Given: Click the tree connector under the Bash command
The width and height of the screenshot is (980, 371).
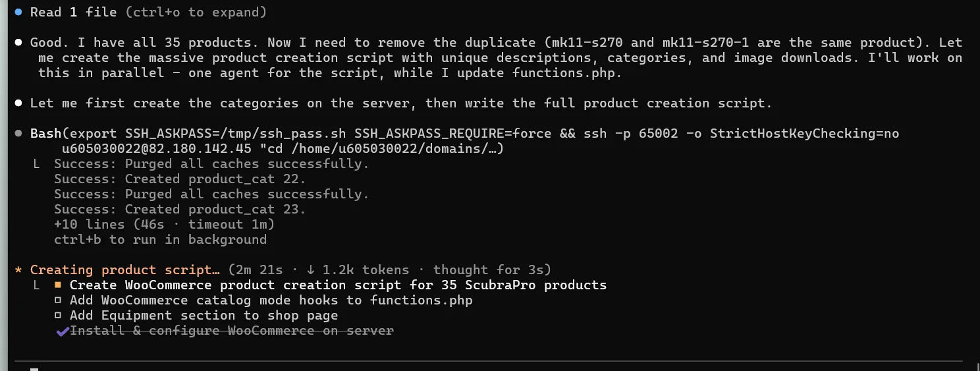Looking at the screenshot, I should pos(38,164).
